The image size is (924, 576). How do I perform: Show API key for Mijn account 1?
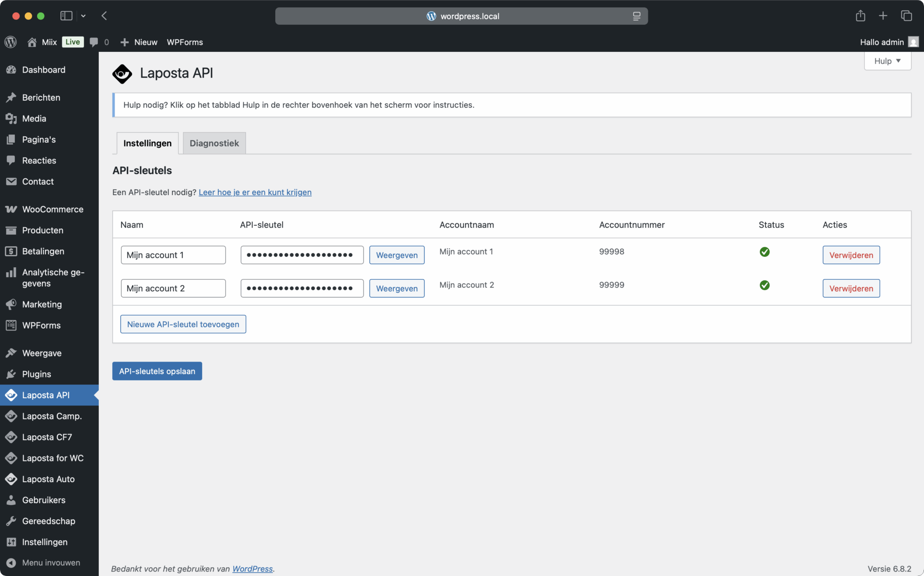[x=397, y=255]
